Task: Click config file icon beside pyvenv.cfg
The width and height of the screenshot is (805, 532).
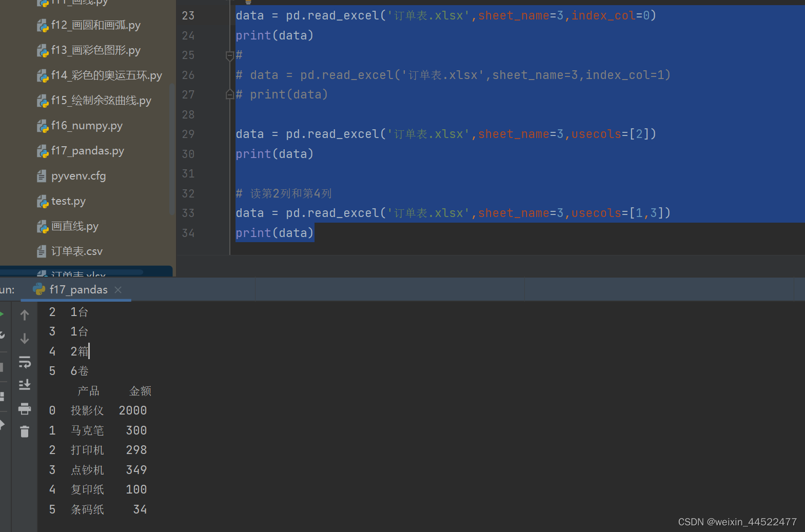Action: (x=42, y=176)
